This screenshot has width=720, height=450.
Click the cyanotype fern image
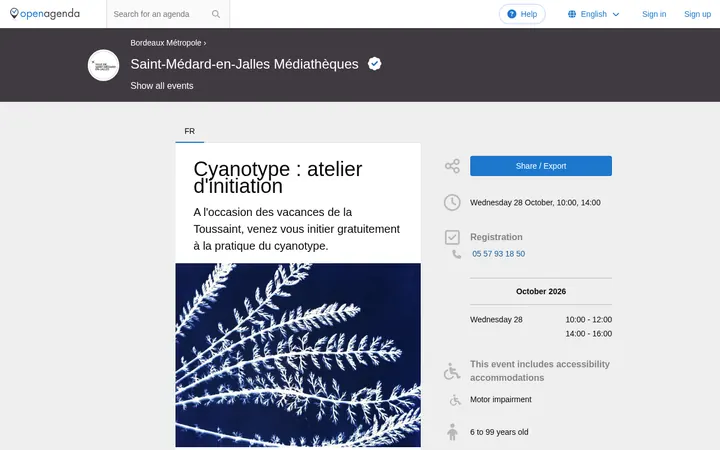point(298,355)
